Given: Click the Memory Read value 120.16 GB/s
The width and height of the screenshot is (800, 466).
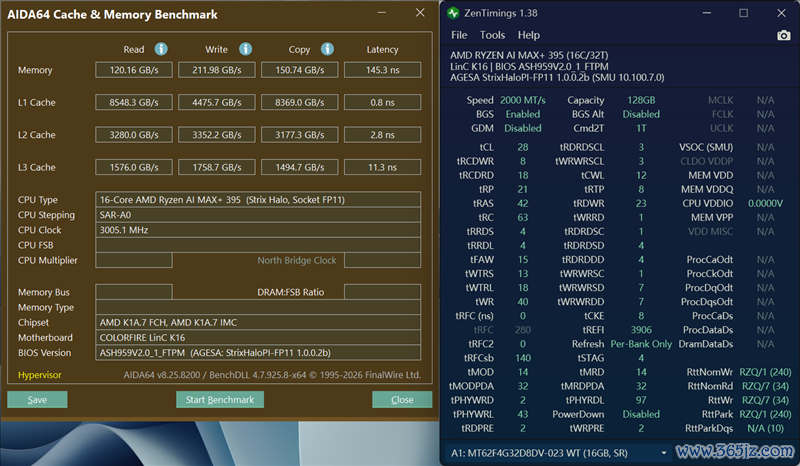Looking at the screenshot, I should [134, 70].
